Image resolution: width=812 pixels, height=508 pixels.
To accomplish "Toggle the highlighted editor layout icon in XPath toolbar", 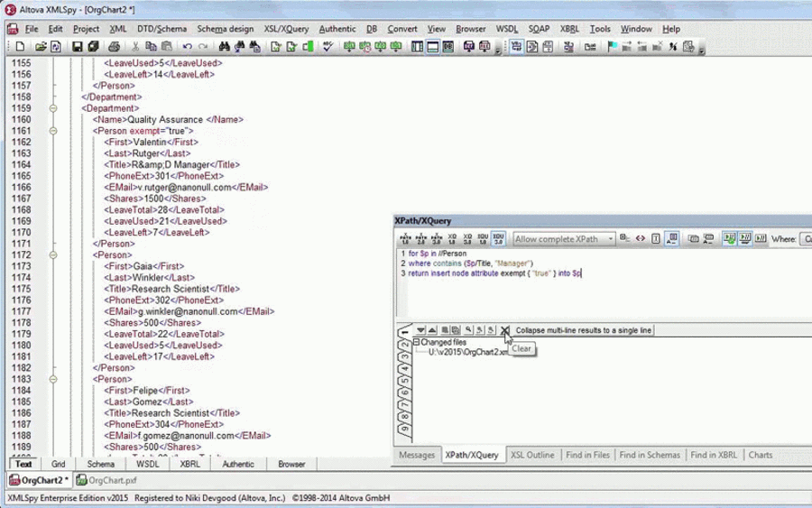I will (671, 239).
